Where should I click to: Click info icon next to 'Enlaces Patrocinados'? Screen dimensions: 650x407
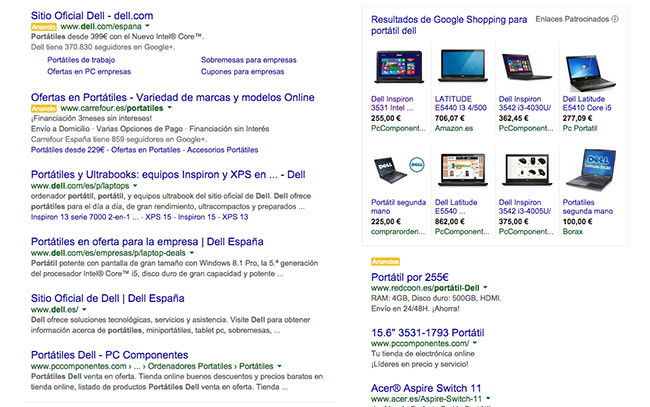615,19
